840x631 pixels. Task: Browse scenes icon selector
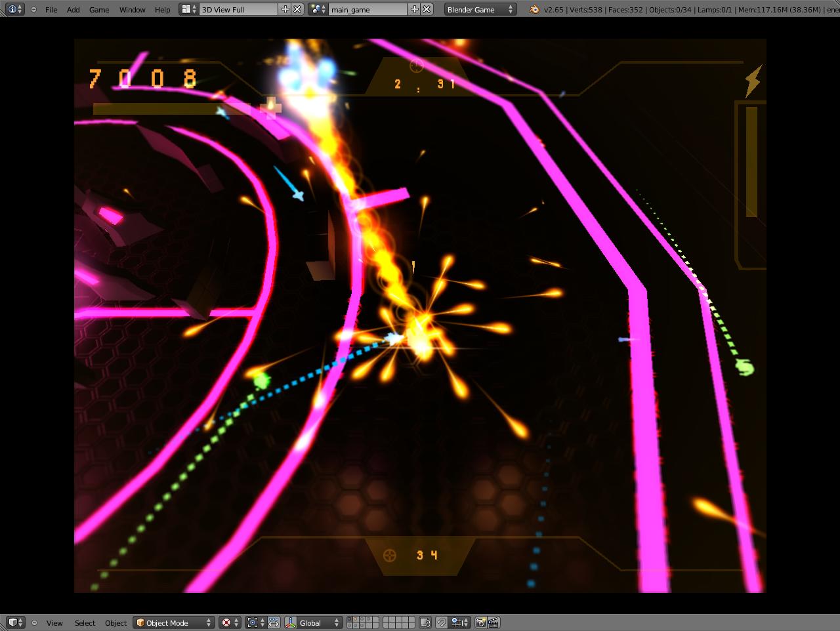tap(318, 9)
